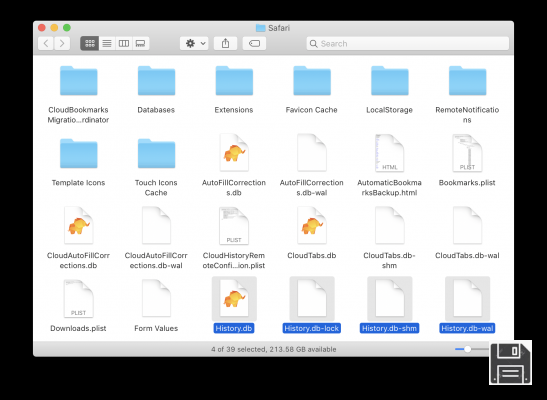The height and width of the screenshot is (400, 547).
Task: Select the Favicon Cache folder
Action: tap(312, 81)
